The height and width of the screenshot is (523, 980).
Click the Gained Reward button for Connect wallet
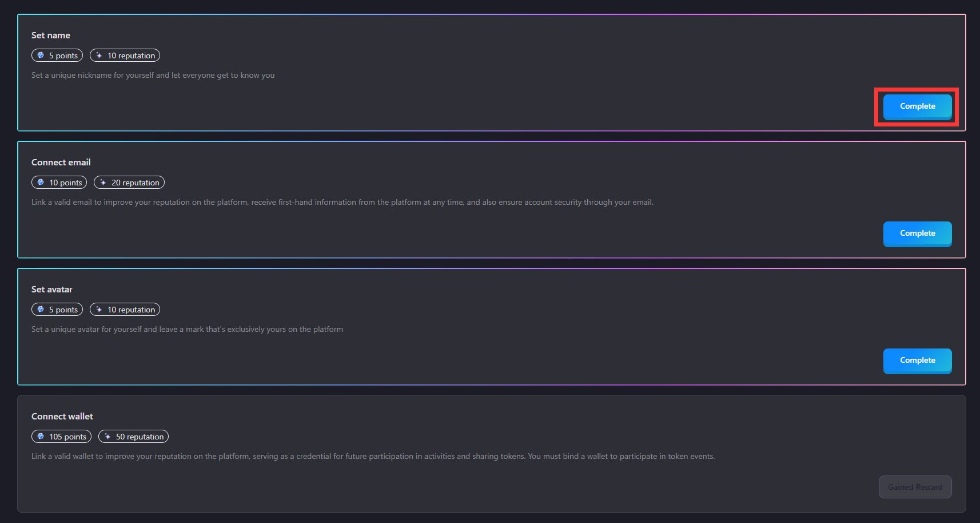915,487
